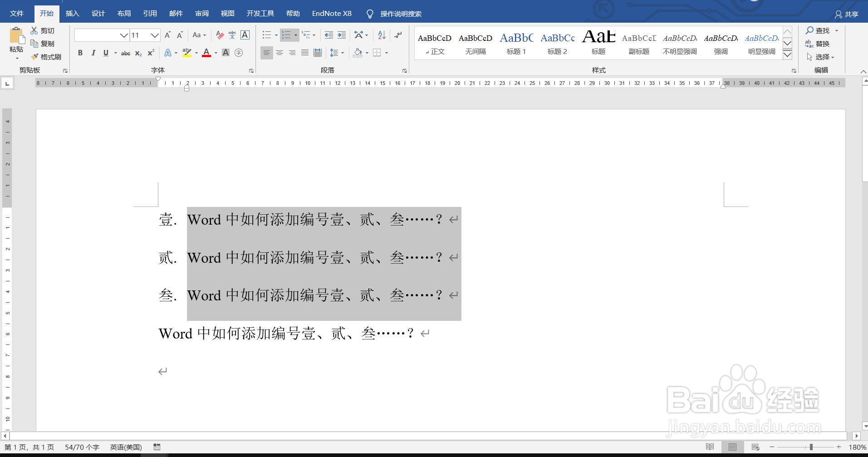Increase font size with the grow font icon
Image resolution: width=868 pixels, height=457 pixels.
click(x=167, y=35)
